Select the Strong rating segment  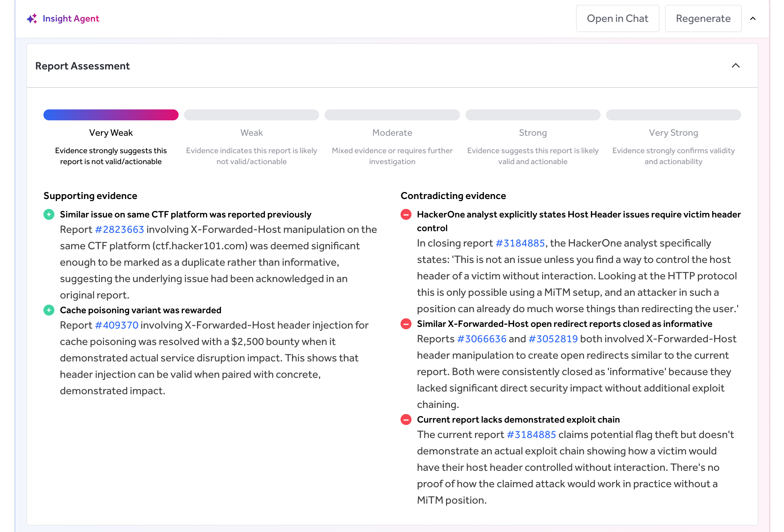[533, 115]
